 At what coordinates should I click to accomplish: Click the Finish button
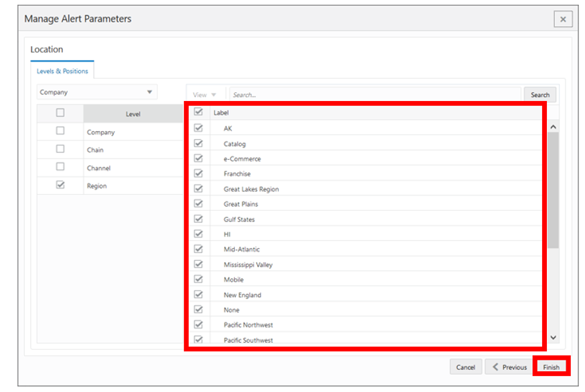[552, 367]
